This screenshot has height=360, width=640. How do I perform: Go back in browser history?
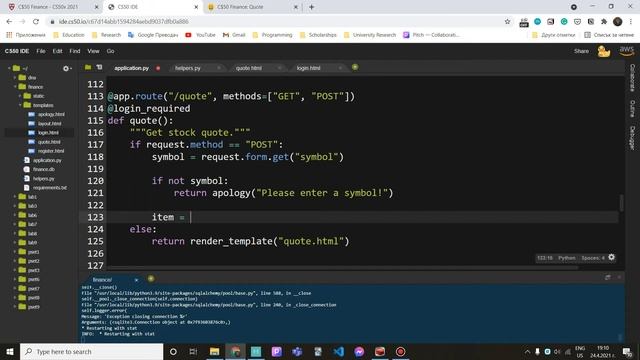coord(9,22)
